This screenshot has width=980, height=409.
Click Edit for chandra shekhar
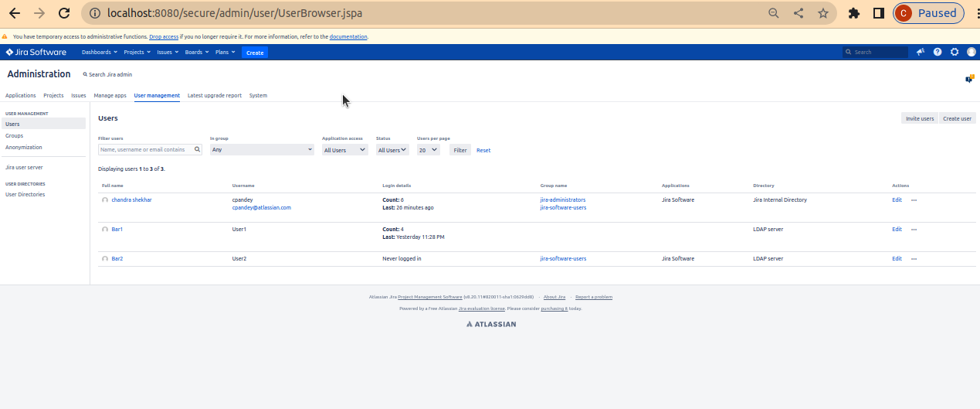pos(897,200)
